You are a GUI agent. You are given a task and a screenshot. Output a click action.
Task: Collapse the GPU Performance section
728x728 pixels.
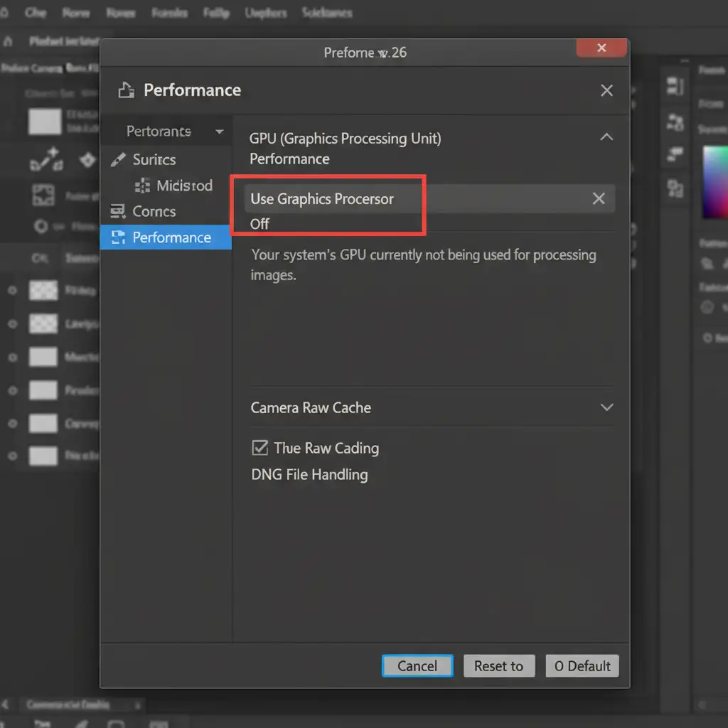click(606, 137)
